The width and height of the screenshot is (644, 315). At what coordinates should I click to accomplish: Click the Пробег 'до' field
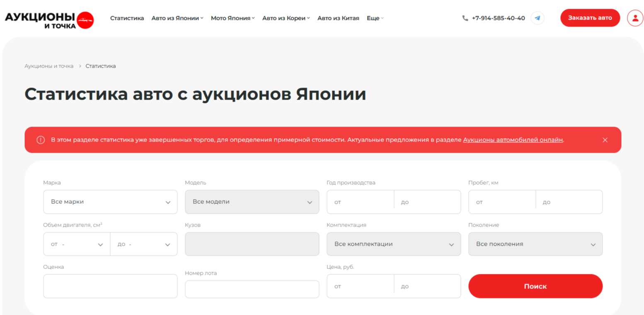pyautogui.click(x=569, y=202)
